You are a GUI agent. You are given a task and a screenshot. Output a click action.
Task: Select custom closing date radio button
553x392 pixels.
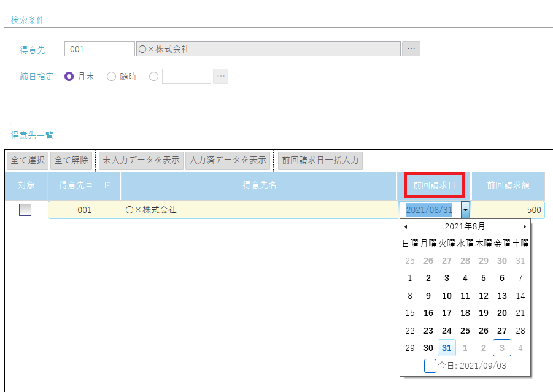click(x=154, y=77)
